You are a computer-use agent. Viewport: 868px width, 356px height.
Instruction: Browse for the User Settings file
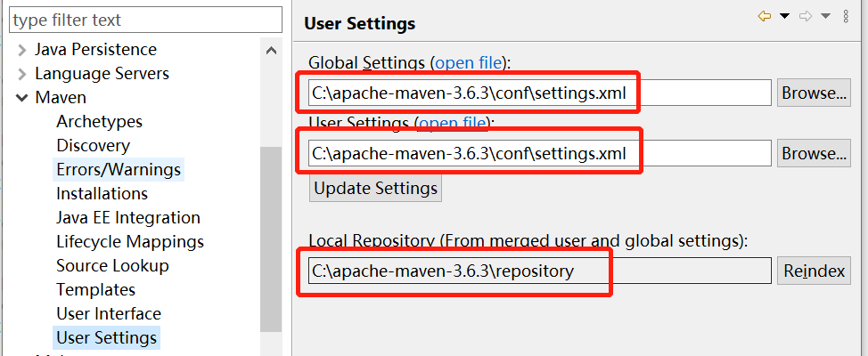(x=813, y=153)
